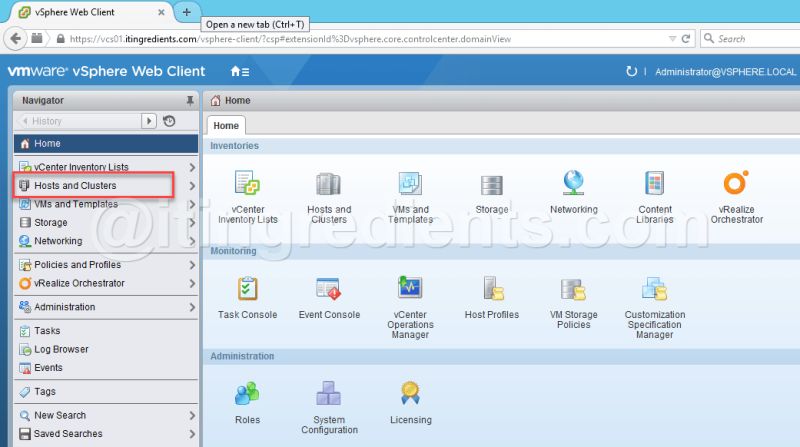
Task: Select Networking in the Navigator
Action: point(106,241)
